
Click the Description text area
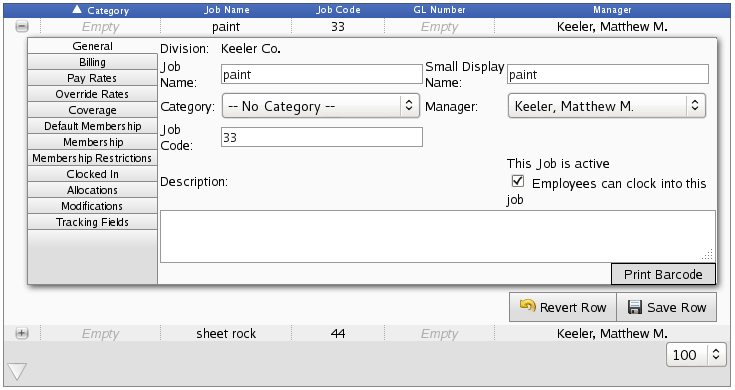tap(438, 236)
